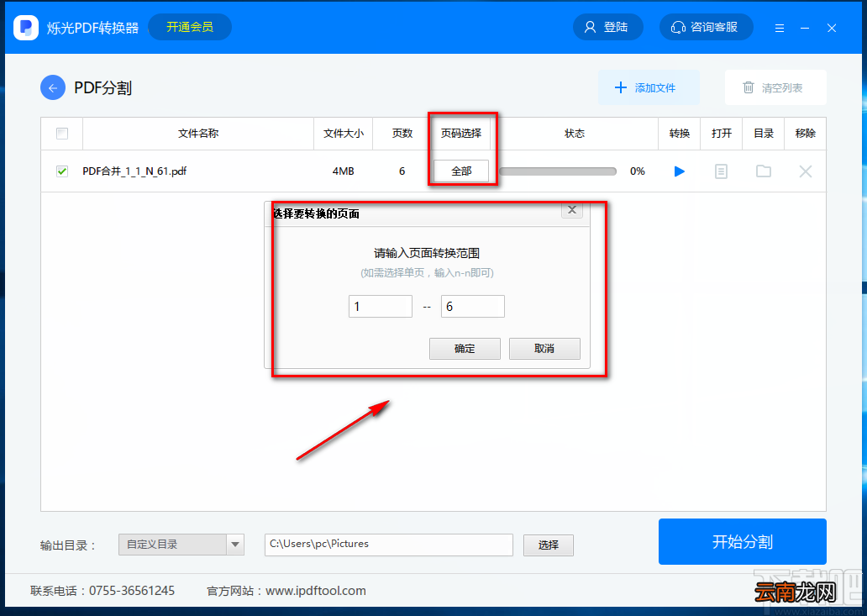Click 添加文件 to add a file
This screenshot has width=867, height=616.
[x=649, y=87]
